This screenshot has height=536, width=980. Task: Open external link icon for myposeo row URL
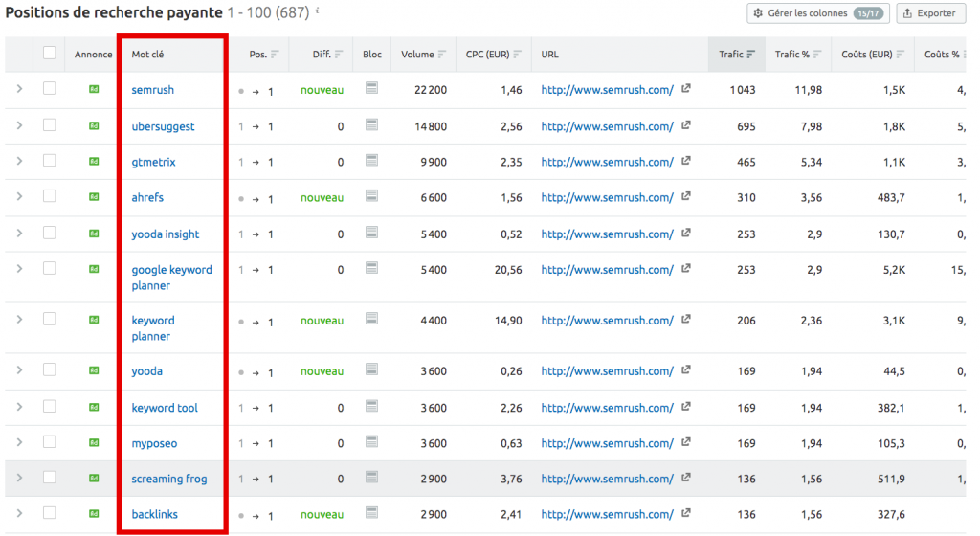tap(685, 442)
